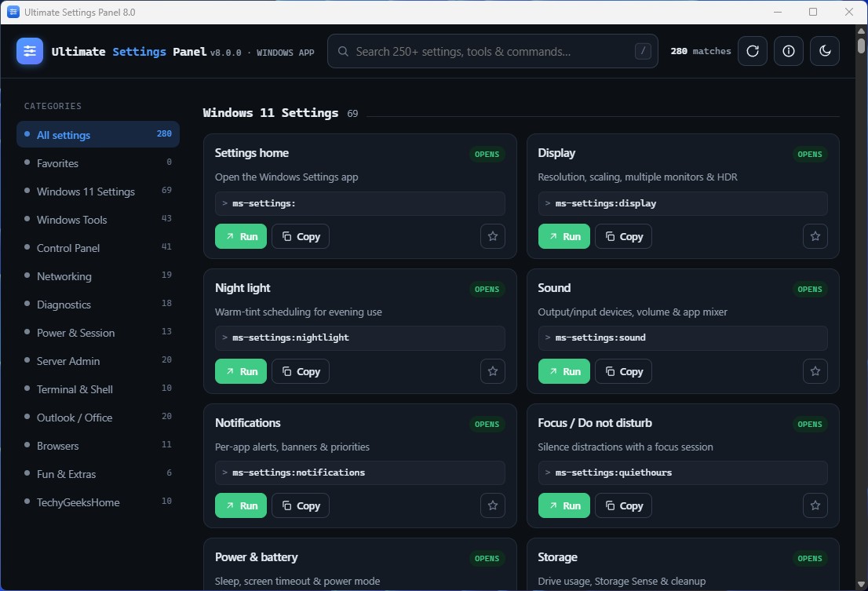
Task: Click the ms-settings:nightlight command text
Action: pyautogui.click(x=290, y=337)
